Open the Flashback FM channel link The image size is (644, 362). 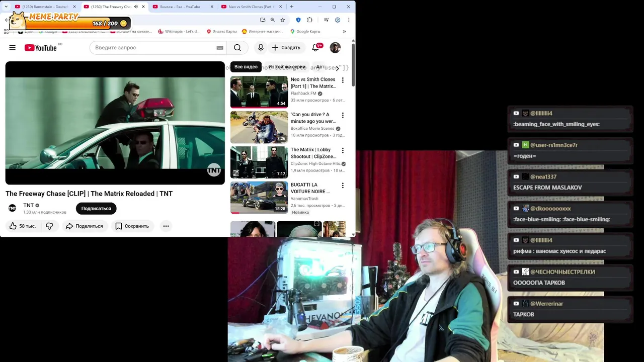pos(303,94)
